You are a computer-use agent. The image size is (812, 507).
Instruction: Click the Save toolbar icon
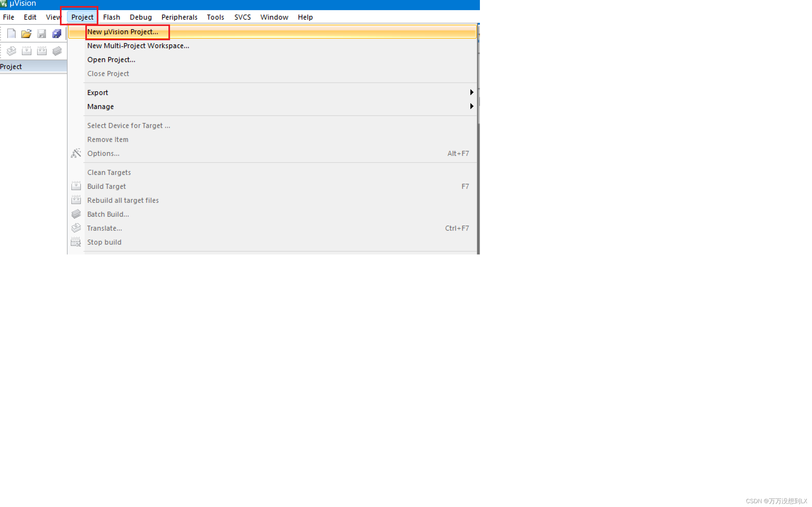coord(42,34)
